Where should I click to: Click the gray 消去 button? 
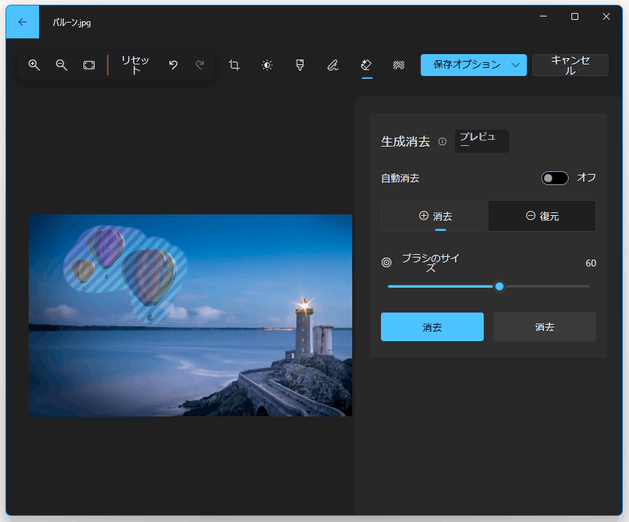544,327
